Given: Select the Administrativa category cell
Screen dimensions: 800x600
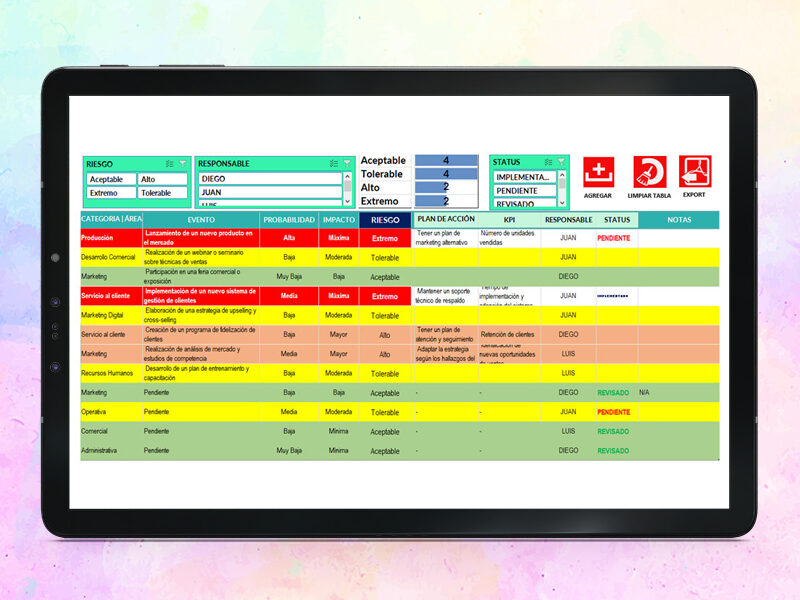Looking at the screenshot, I should pos(111,451).
